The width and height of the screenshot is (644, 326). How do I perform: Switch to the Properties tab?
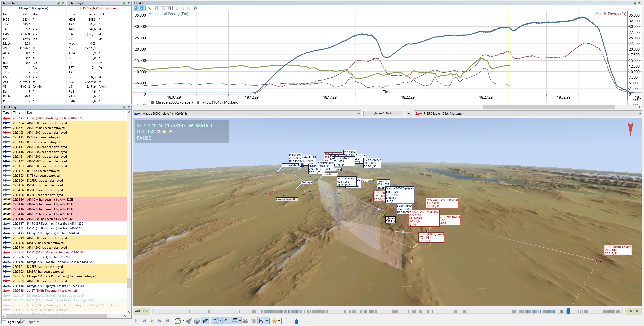[30, 322]
